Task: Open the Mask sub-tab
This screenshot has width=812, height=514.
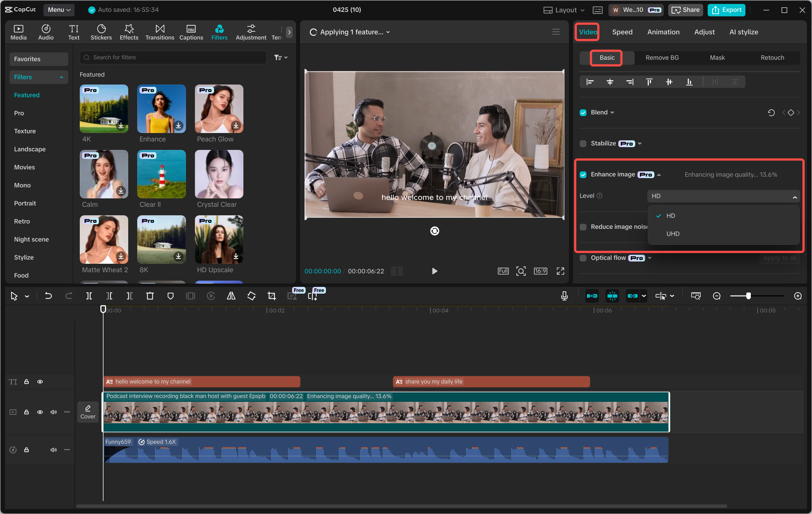Action: point(717,58)
